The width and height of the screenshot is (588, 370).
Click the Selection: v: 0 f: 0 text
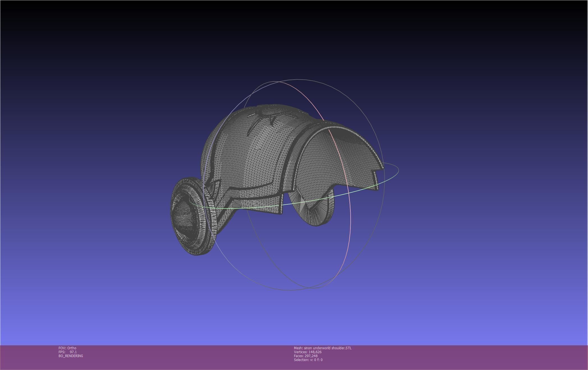click(308, 360)
